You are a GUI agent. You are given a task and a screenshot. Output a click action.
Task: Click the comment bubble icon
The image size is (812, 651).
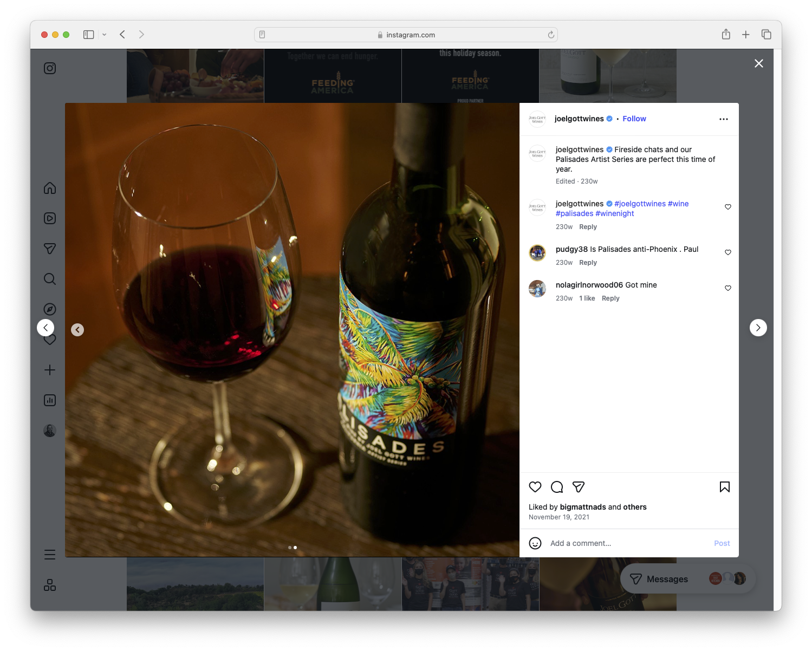[557, 487]
